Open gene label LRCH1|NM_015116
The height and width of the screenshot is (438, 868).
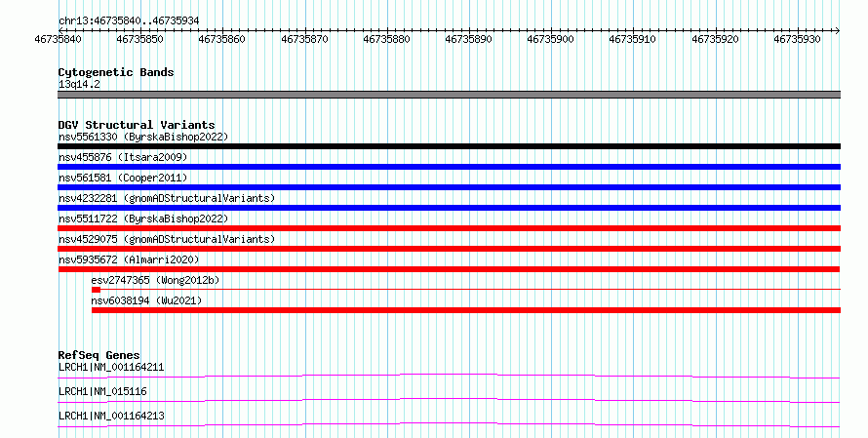102,391
